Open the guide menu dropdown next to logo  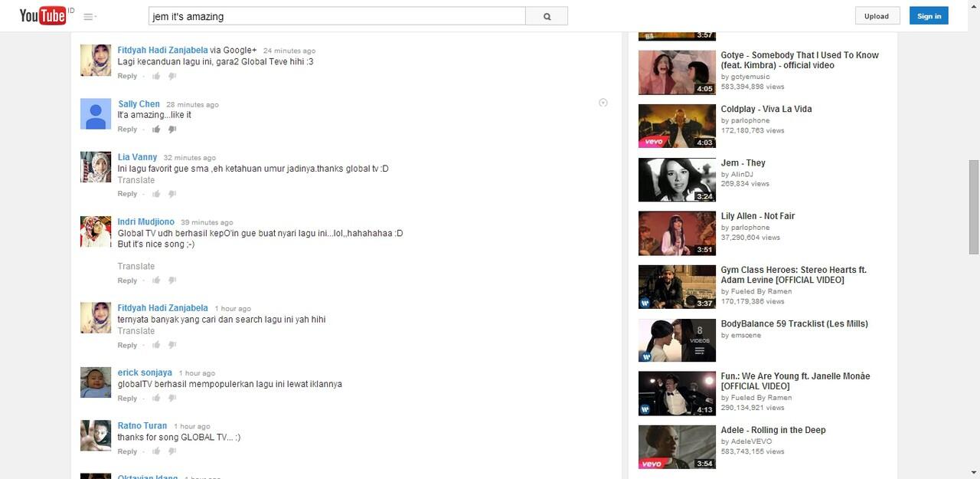click(90, 17)
